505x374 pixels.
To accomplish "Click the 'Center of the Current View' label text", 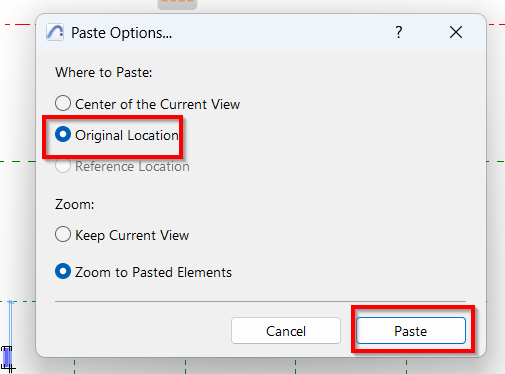I will coord(157,104).
